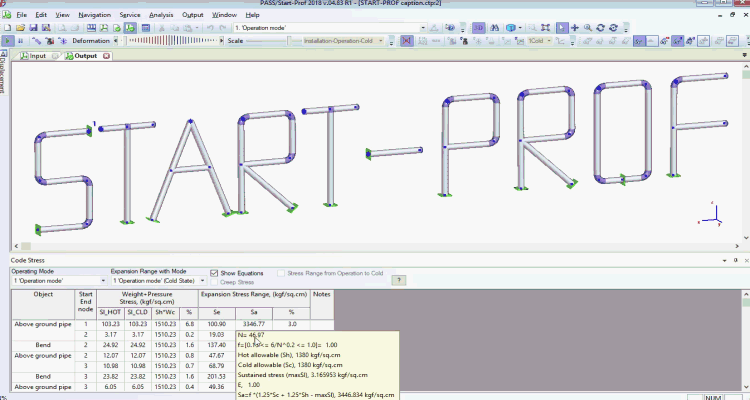Click the Redo arrow icon
This screenshot has width=750, height=400.
coord(222,28)
